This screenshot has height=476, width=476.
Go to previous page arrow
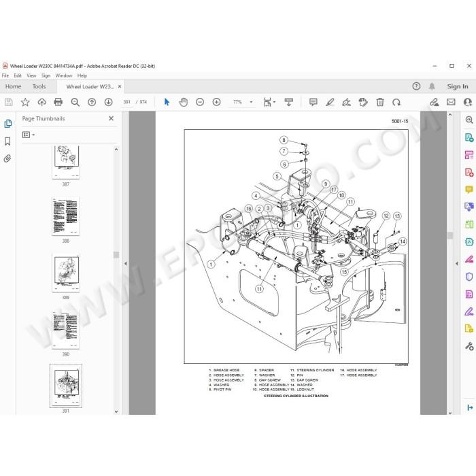pos(92,102)
